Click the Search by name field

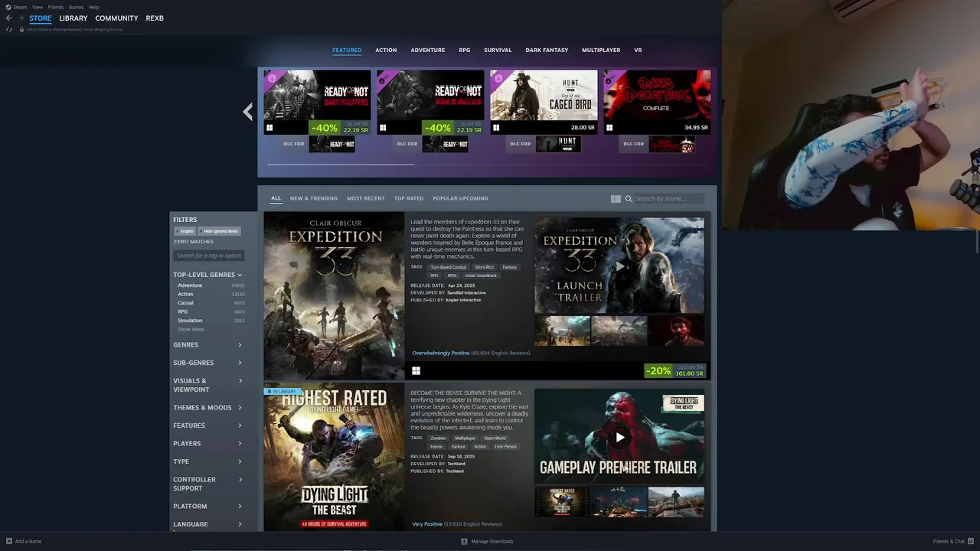[x=668, y=199]
